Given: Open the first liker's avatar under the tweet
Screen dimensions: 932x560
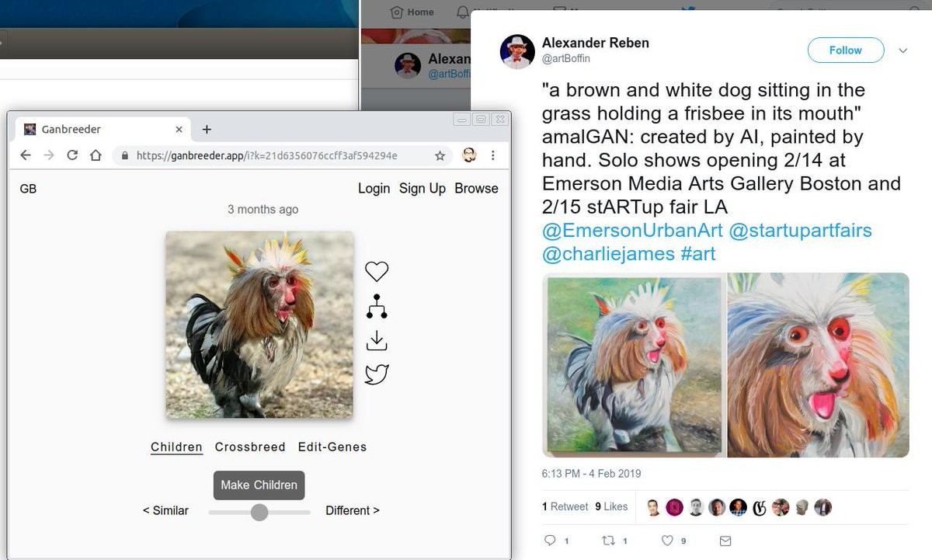Looking at the screenshot, I should tap(654, 507).
